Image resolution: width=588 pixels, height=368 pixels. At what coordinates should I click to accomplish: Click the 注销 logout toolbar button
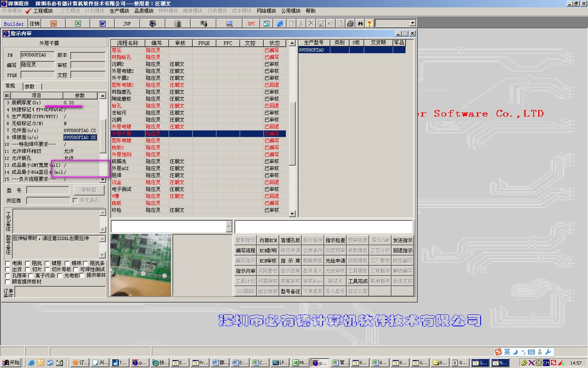34,24
